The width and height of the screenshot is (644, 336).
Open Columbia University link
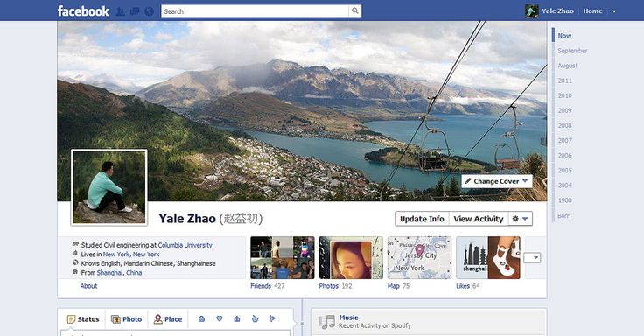[185, 245]
